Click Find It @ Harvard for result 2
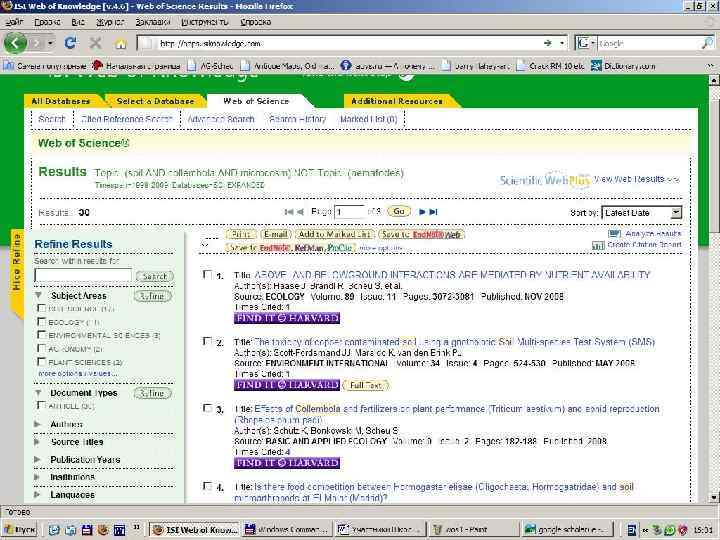 [287, 385]
